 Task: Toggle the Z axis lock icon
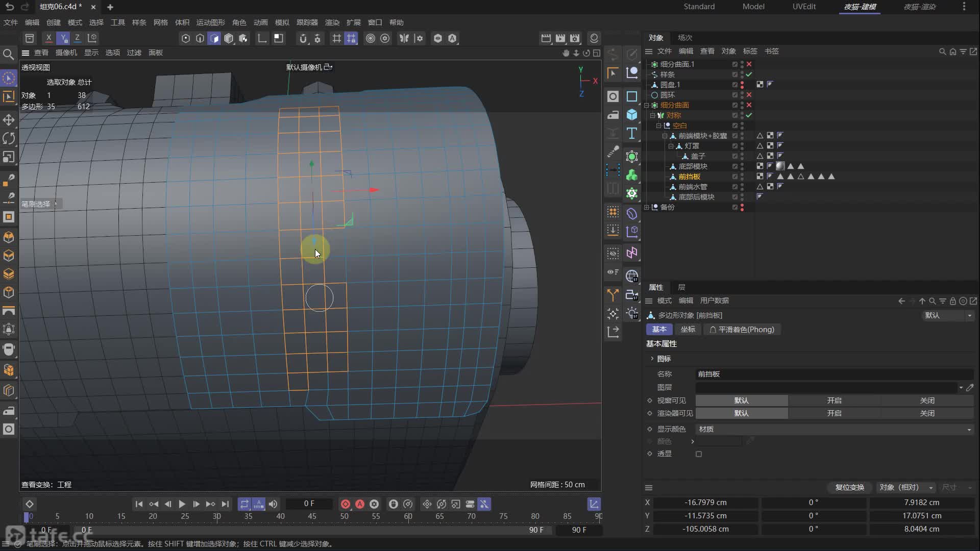(77, 38)
